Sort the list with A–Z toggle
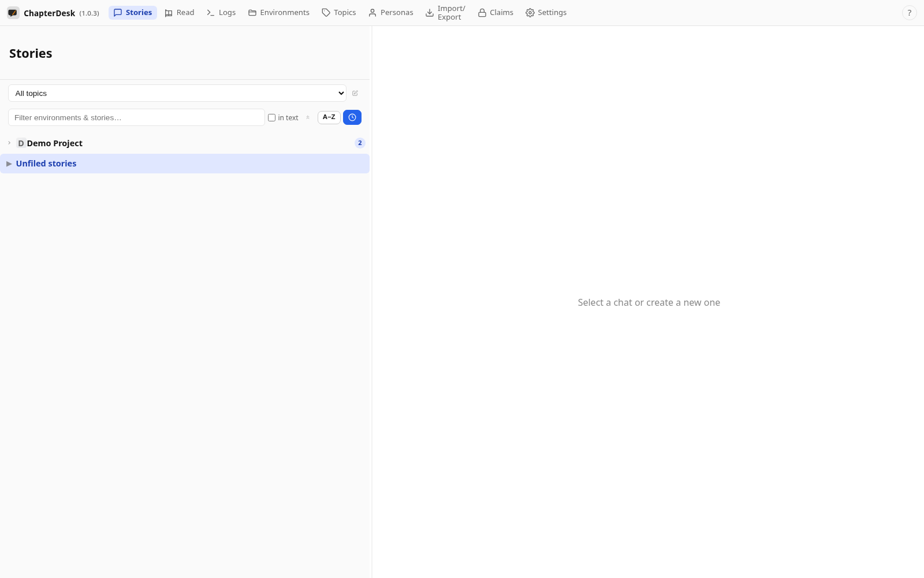This screenshot has height=578, width=924. 329,117
